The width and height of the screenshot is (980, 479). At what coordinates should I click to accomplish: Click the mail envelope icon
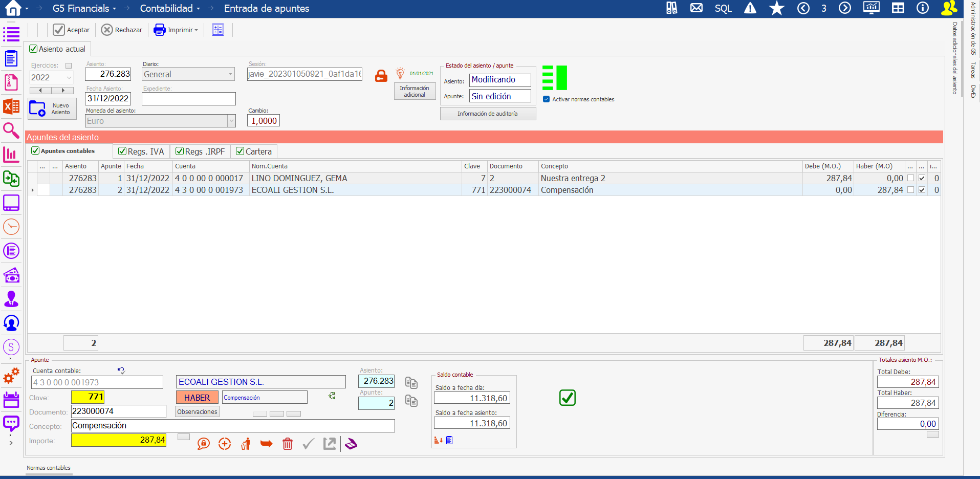[696, 8]
